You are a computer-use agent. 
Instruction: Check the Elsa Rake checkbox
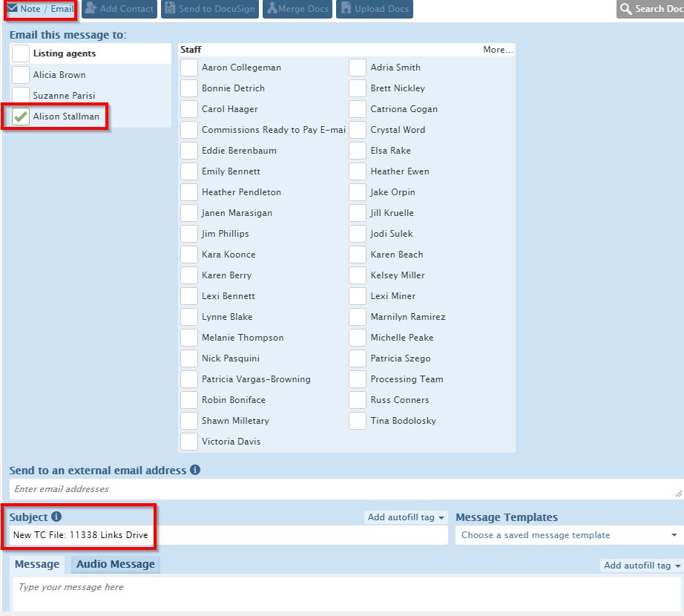(x=358, y=151)
